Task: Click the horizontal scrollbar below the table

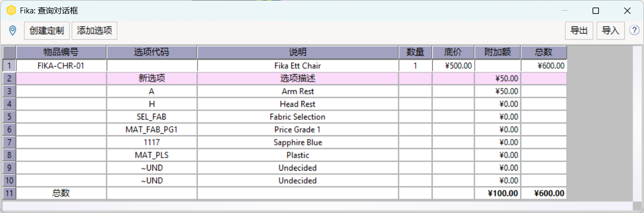Action: 317,205
